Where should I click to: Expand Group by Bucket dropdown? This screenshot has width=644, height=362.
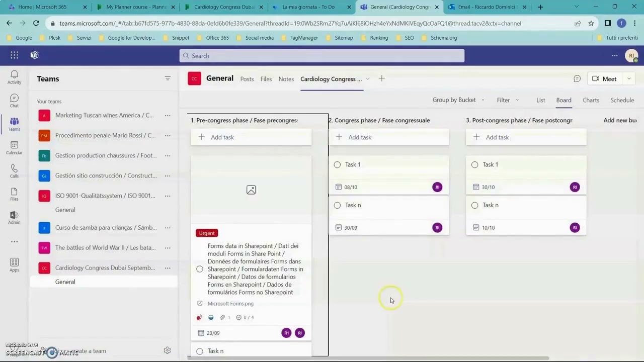[458, 100]
